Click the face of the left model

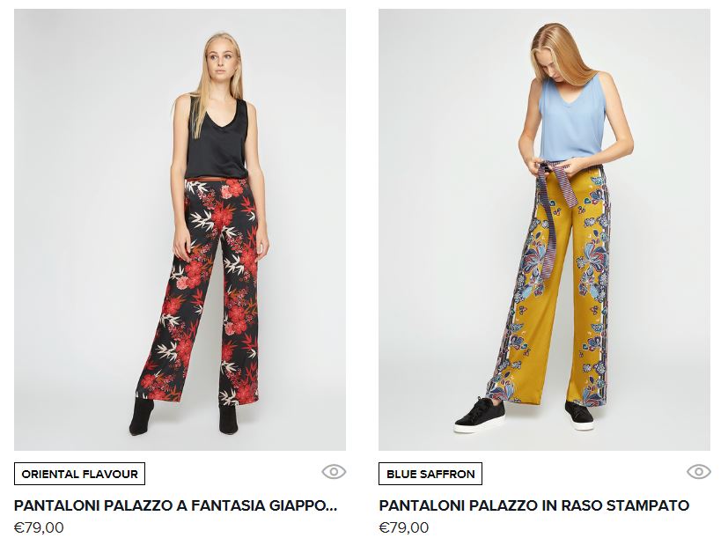click(222, 58)
